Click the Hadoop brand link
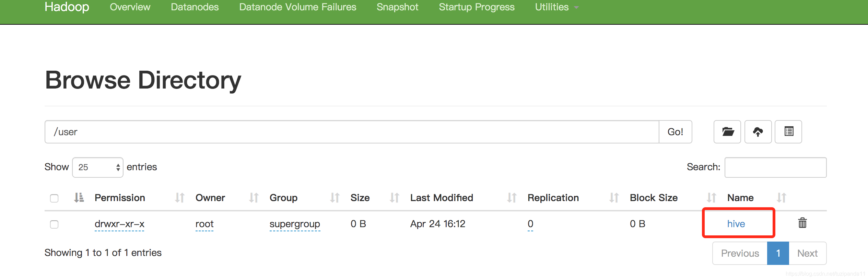 point(67,7)
